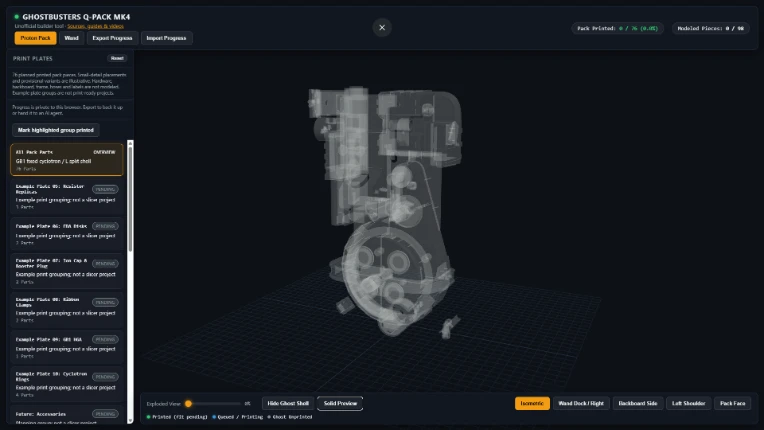Click PENDING badge on Example Plate 10
The image size is (764, 430).
tap(105, 377)
